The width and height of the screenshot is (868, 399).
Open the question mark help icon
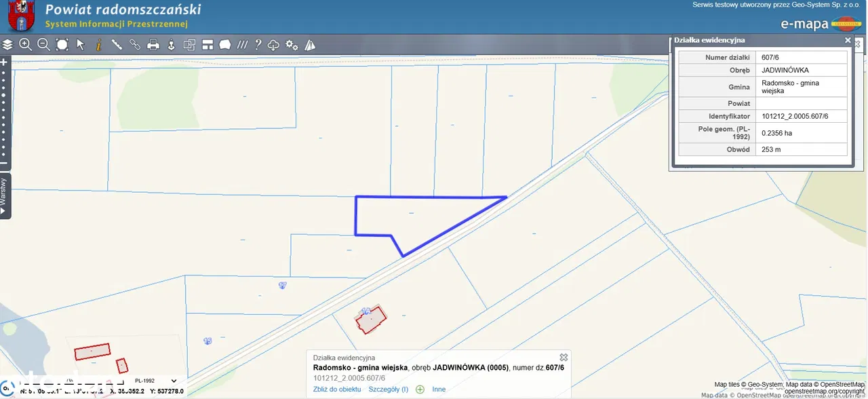point(258,45)
